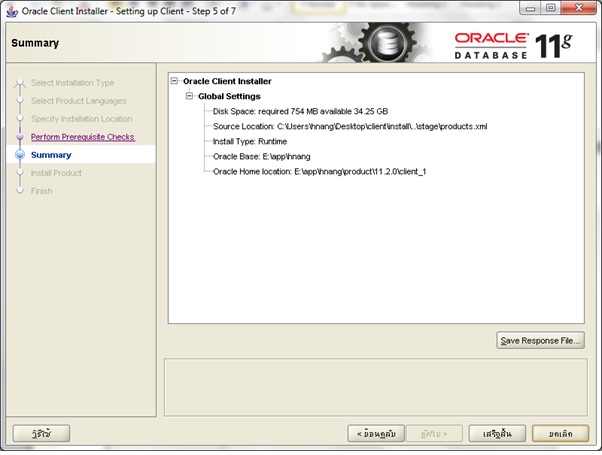The image size is (602, 455).
Task: Click the Java icon in the title bar
Action: pyautogui.click(x=12, y=11)
